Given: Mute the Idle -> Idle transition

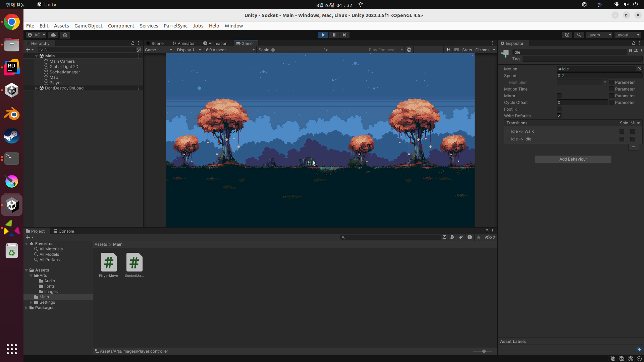Looking at the screenshot, I should pos(633,139).
